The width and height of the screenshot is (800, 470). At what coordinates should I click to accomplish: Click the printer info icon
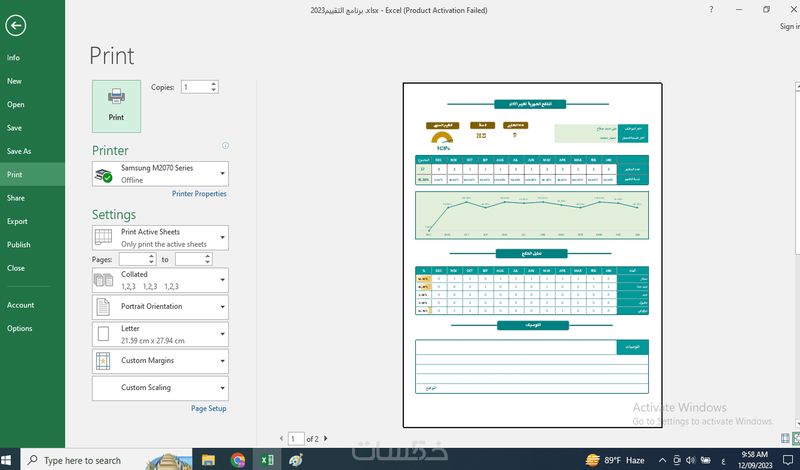[225, 146]
